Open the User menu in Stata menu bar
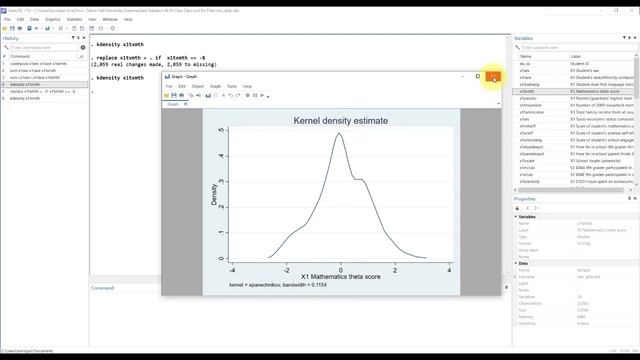The height and width of the screenshot is (360, 640). [92, 19]
